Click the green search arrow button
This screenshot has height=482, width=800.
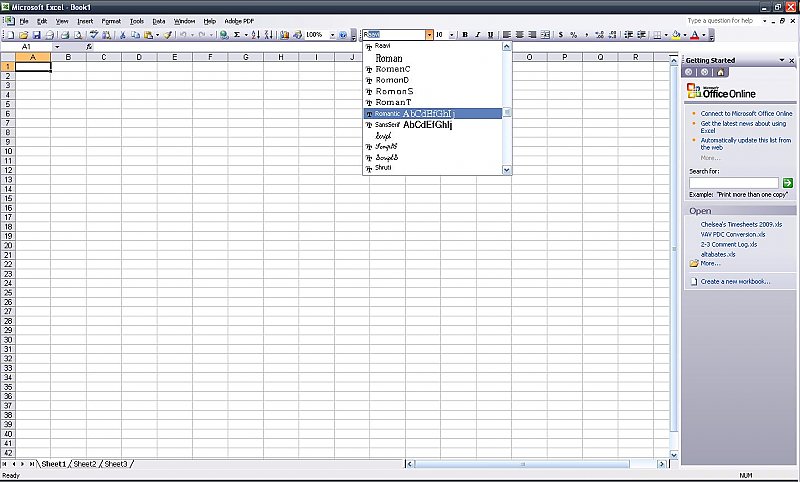point(788,183)
